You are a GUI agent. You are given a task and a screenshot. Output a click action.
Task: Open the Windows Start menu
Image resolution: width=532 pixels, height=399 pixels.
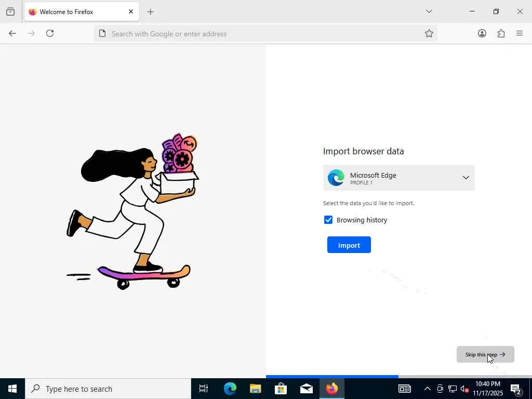[12, 389]
